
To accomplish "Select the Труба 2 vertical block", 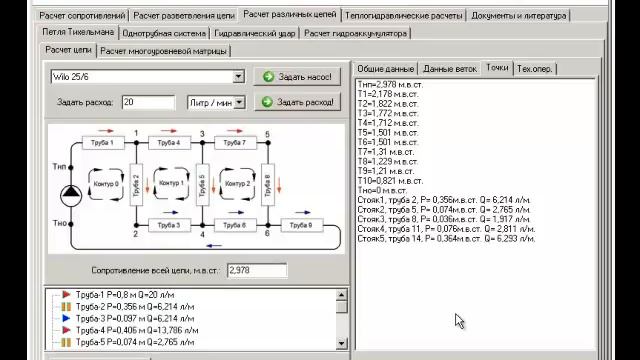I will (x=136, y=184).
